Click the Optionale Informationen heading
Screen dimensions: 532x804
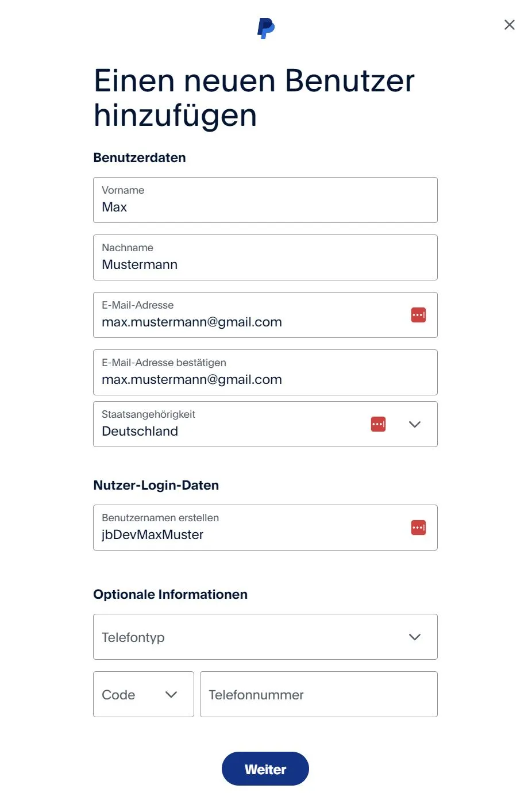click(x=170, y=594)
